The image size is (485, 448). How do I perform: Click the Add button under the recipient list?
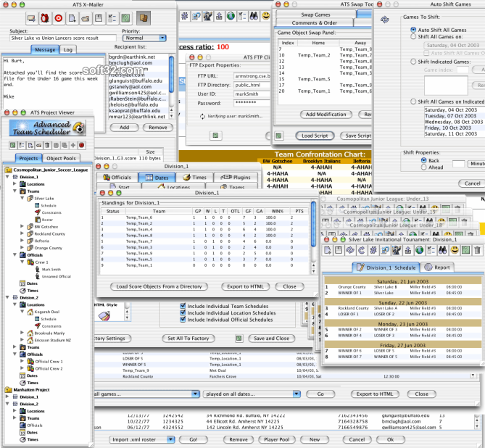coord(125,127)
